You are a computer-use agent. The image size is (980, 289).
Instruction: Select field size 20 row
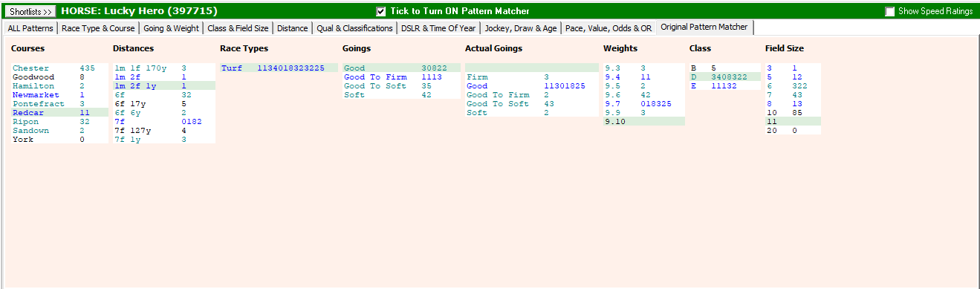click(x=793, y=131)
